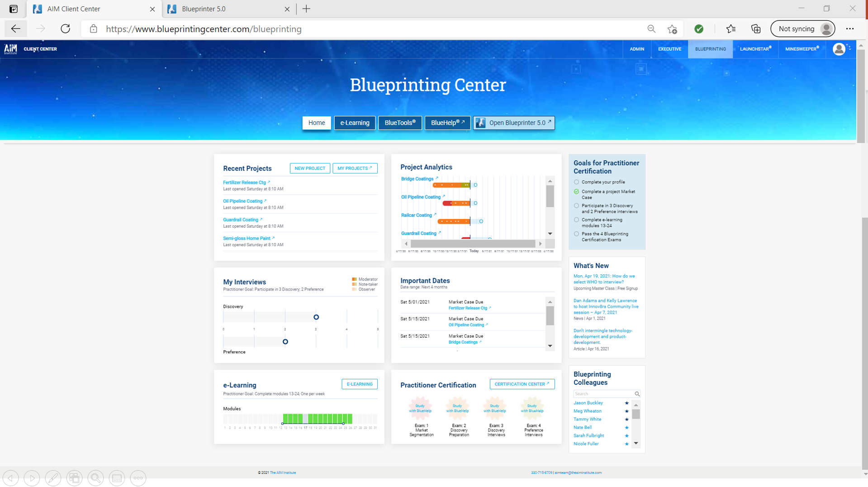Screen dimensions: 868x487
Task: Click the zoom magnifier icon in the address bar
Action: click(x=651, y=29)
